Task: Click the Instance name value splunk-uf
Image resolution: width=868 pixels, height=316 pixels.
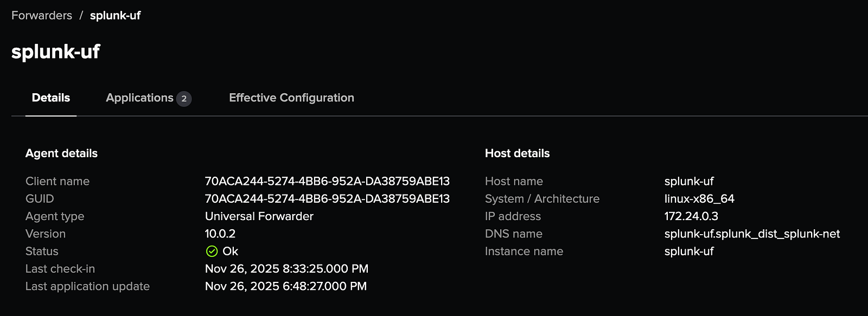Action: [689, 251]
